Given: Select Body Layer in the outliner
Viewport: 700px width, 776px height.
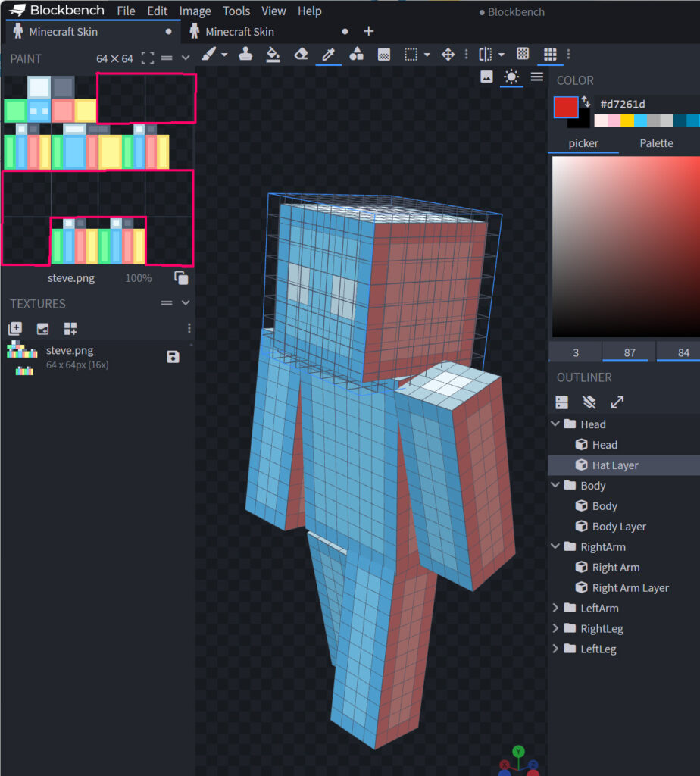Looking at the screenshot, I should 619,527.
